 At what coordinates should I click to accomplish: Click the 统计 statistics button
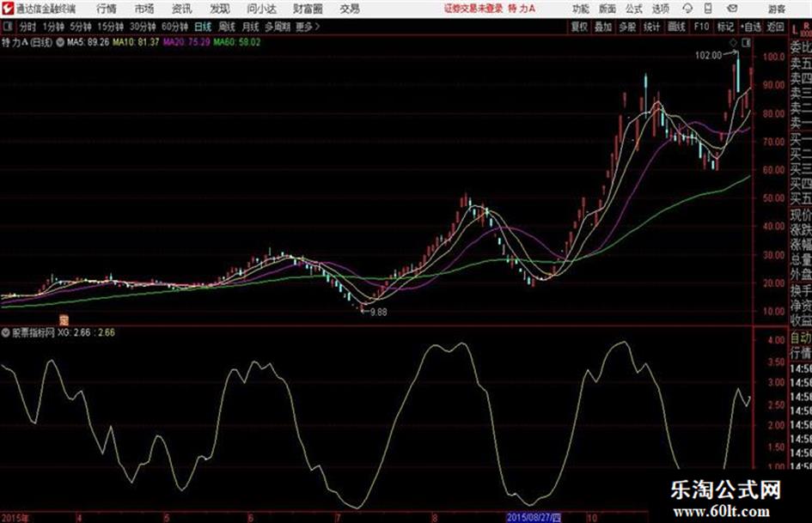[652, 27]
